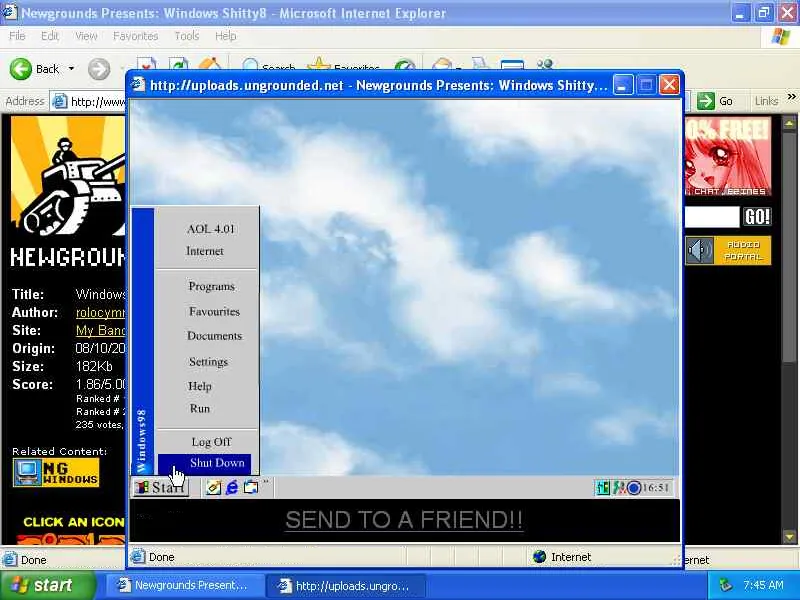Click the greyed Forward arrow button
The height and width of the screenshot is (600, 800).
(x=99, y=69)
